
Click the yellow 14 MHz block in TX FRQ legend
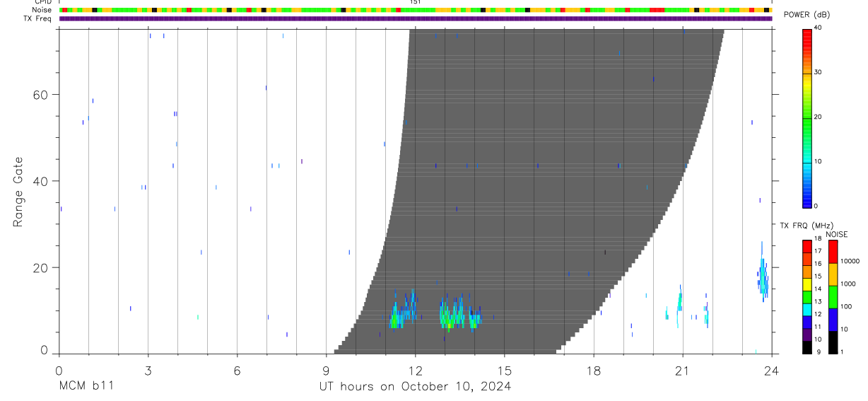click(807, 284)
